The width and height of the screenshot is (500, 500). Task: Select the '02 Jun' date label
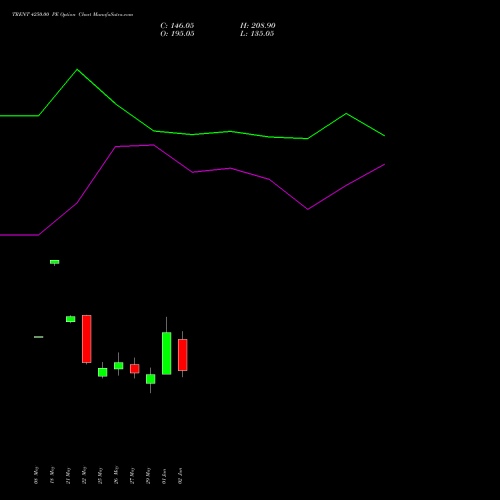pyautogui.click(x=180, y=476)
